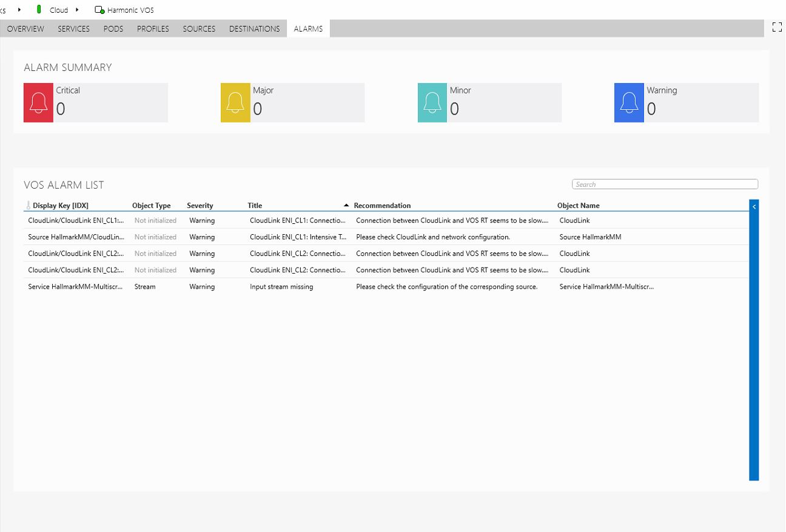Screen dimensions: 786x532
Task: Expand the blue side panel chevron
Action: click(754, 207)
